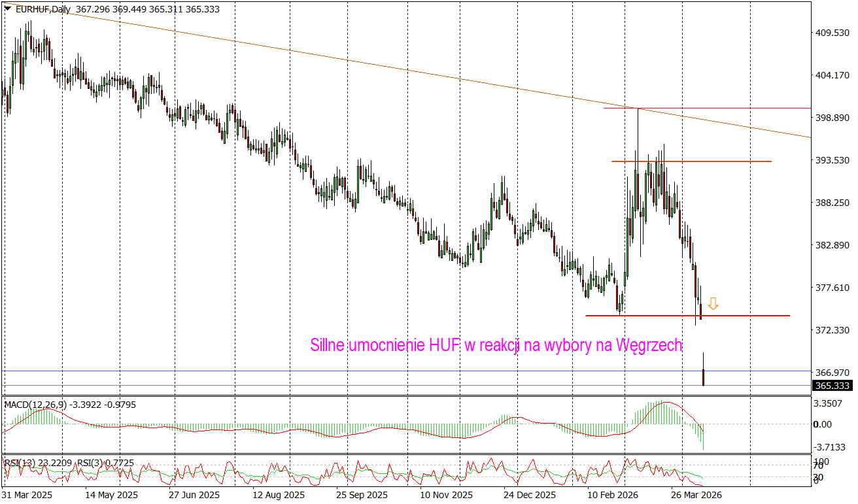Click the 10 Nov 2025 date label
This screenshot has width=858, height=504.
point(447,495)
